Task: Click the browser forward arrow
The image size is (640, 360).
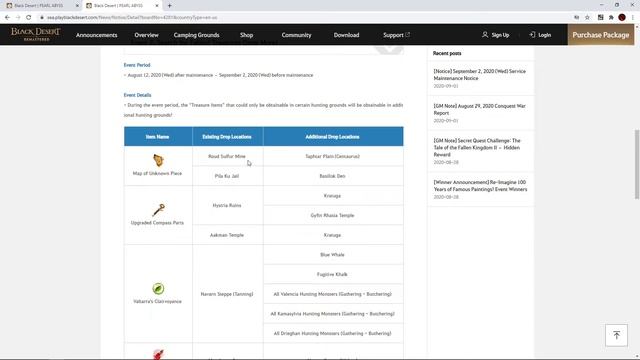Action: (x=18, y=18)
